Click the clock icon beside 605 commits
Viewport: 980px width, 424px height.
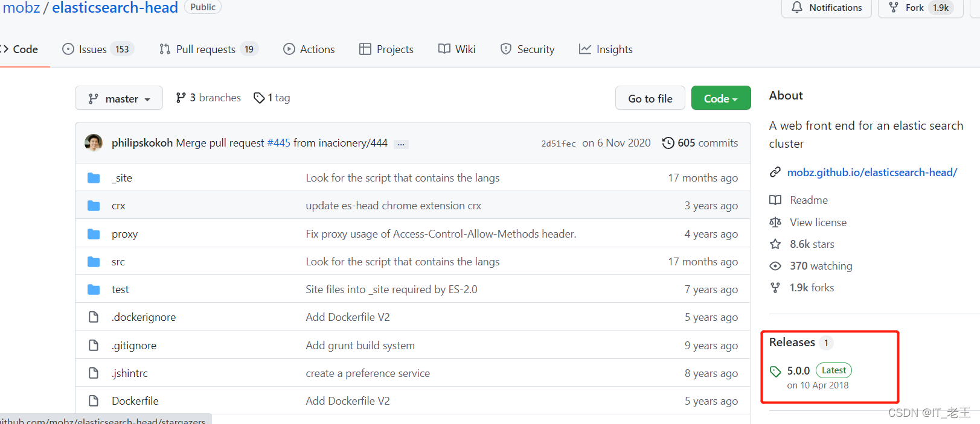tap(668, 143)
